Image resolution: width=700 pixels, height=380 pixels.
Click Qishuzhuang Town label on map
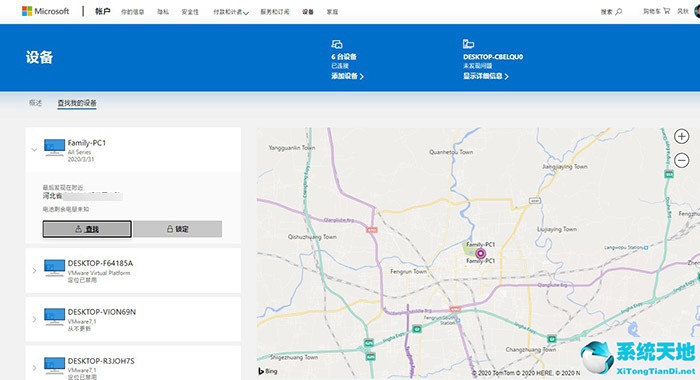tap(312, 237)
